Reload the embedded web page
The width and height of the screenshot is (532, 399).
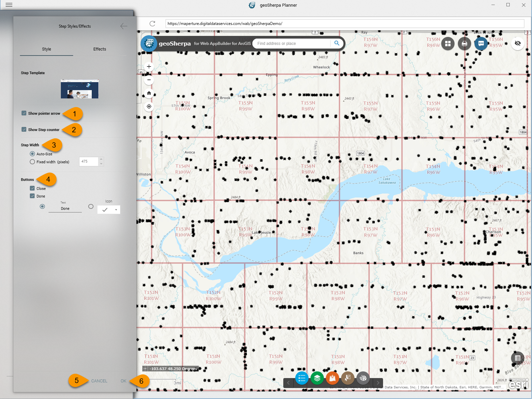(152, 24)
